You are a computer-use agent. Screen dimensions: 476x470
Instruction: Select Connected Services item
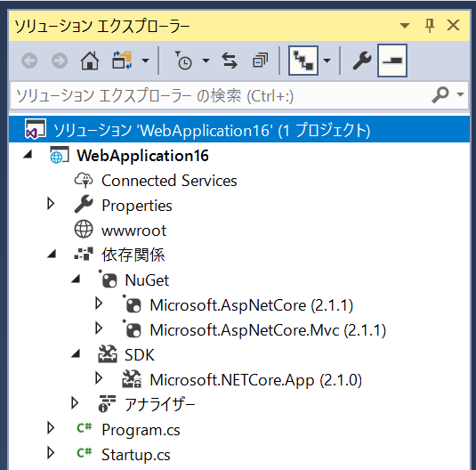(169, 181)
